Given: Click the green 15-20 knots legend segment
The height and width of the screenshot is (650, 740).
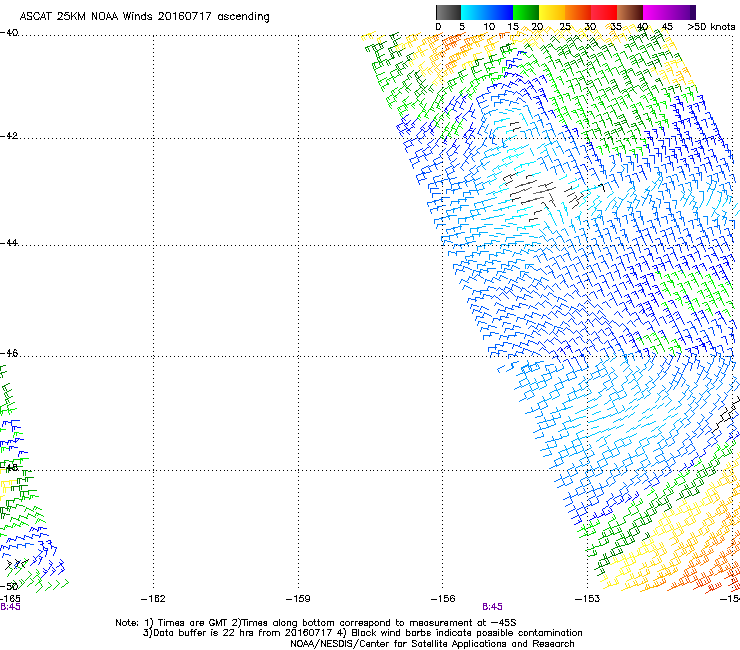Looking at the screenshot, I should [x=526, y=12].
